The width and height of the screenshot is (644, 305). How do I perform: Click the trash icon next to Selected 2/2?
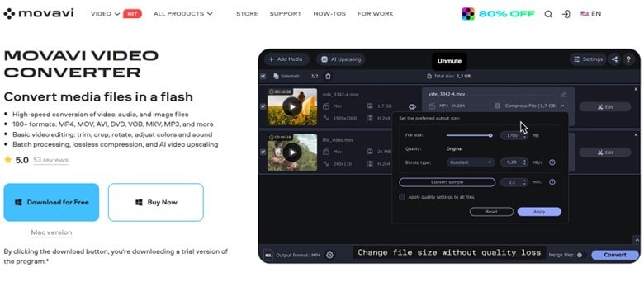328,76
